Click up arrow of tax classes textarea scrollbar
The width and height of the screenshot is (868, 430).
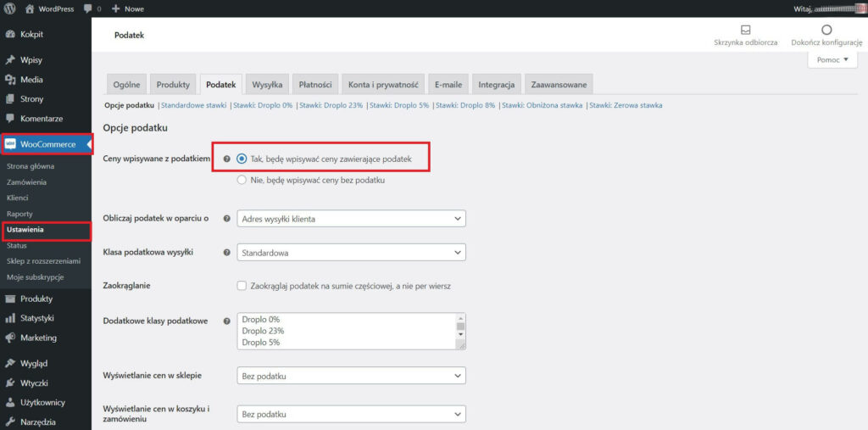(x=460, y=318)
